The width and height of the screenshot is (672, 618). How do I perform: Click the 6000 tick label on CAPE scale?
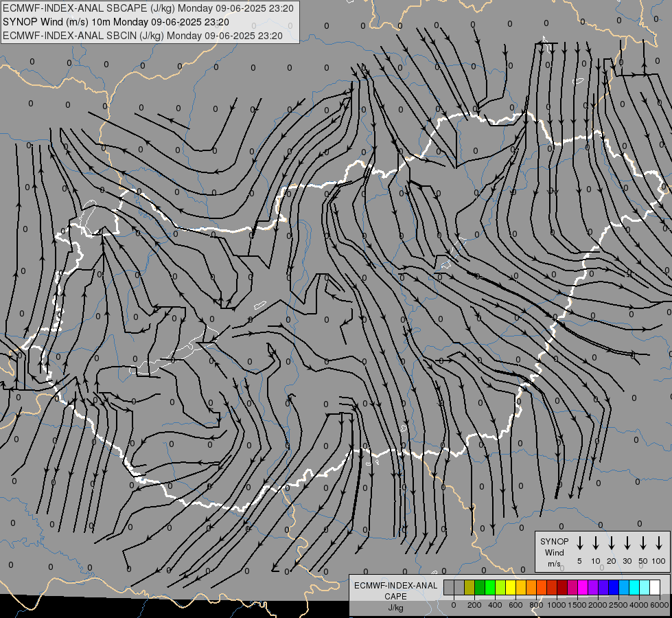pos(660,605)
